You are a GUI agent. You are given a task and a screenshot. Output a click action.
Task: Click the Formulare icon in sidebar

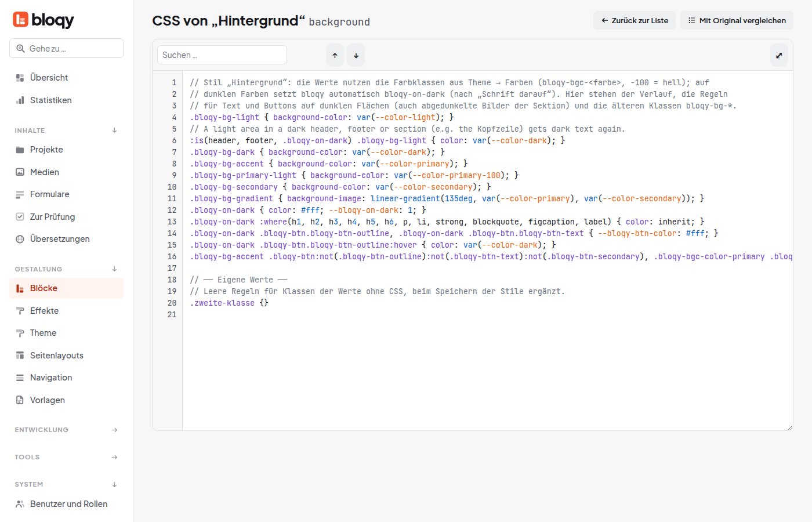coord(20,194)
